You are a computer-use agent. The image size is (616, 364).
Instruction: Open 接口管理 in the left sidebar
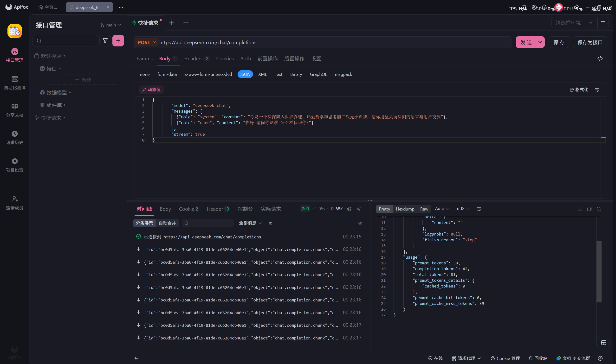[14, 55]
